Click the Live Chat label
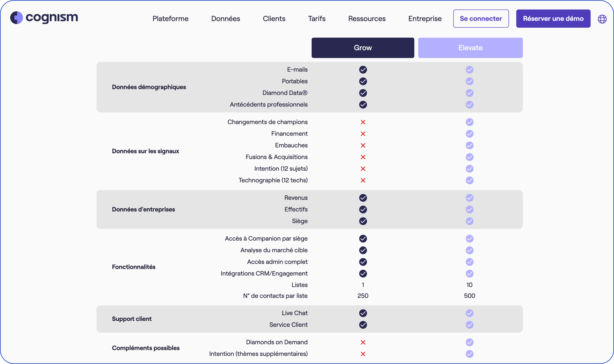 pos(294,313)
